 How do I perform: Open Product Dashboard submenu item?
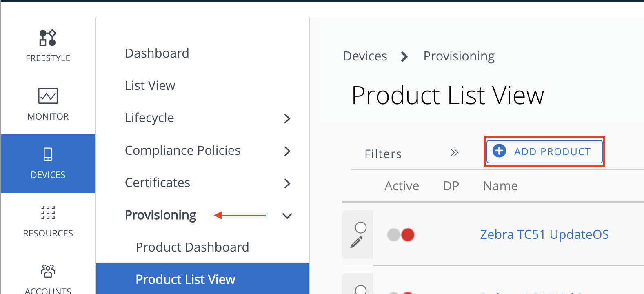coord(192,247)
